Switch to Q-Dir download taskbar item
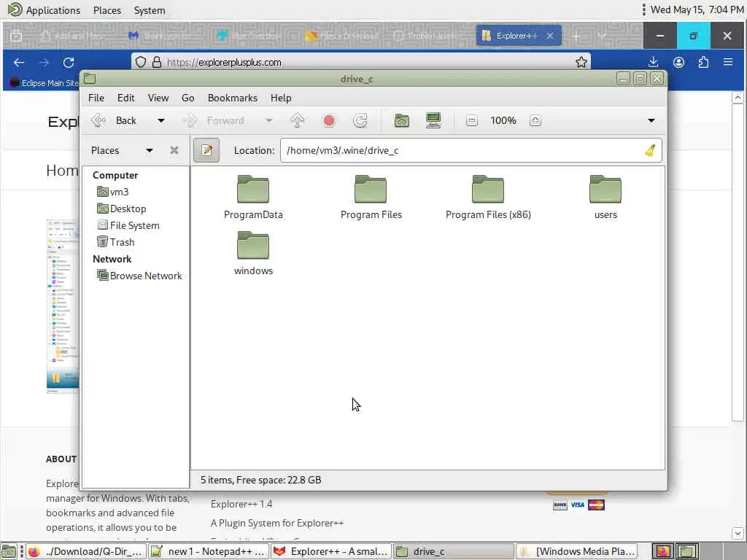 pos(85,551)
